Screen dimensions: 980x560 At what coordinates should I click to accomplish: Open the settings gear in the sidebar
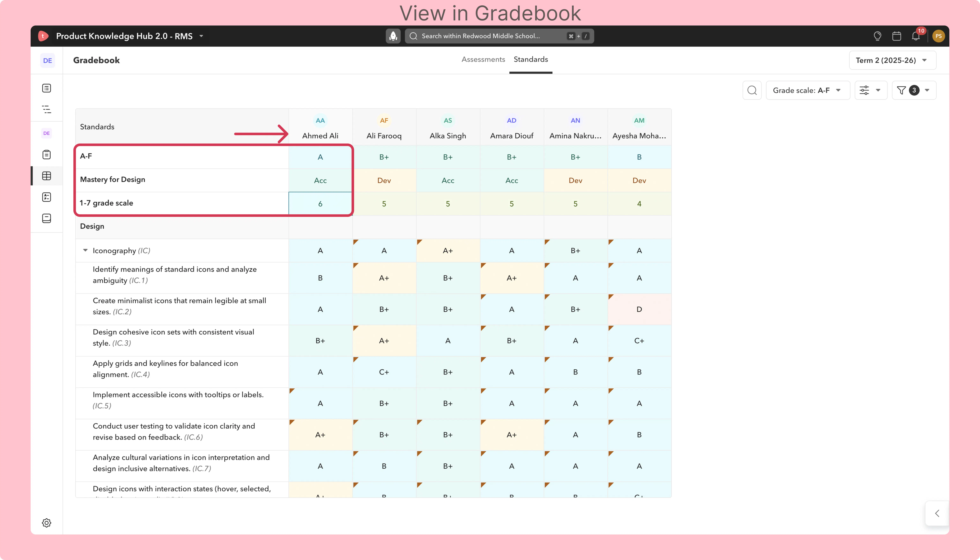47,523
